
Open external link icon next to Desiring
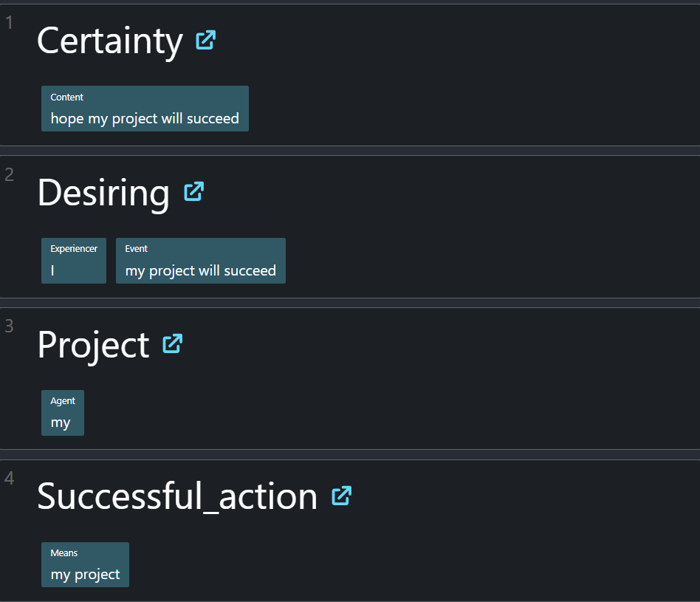point(194,192)
